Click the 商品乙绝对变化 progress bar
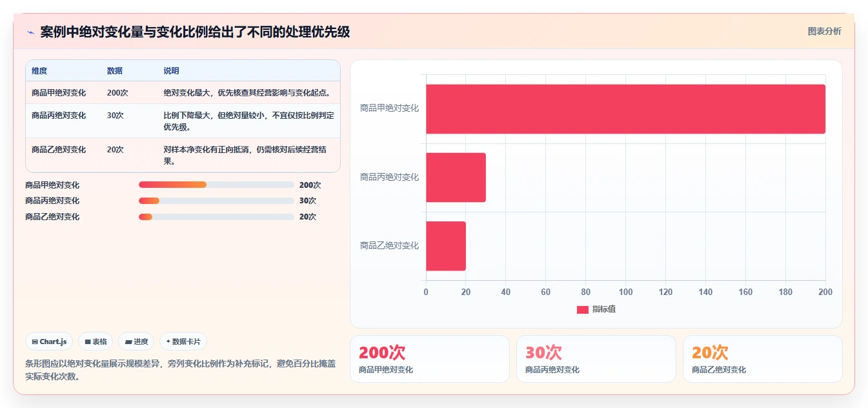The width and height of the screenshot is (868, 408). click(x=216, y=217)
